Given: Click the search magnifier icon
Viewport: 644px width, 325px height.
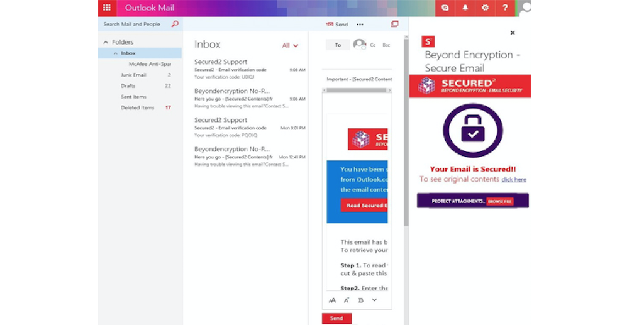Looking at the screenshot, I should pyautogui.click(x=175, y=24).
